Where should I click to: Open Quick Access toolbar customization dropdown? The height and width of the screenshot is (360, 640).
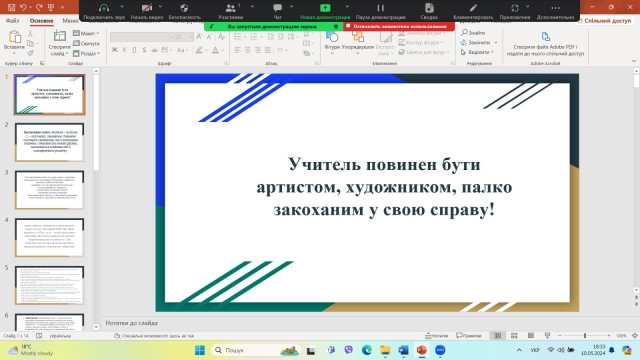point(62,7)
